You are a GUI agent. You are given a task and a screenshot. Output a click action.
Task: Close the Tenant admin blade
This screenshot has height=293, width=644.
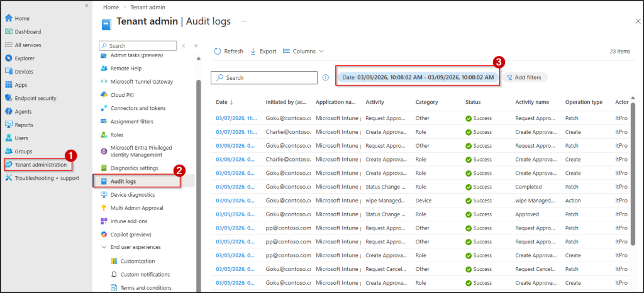point(638,21)
